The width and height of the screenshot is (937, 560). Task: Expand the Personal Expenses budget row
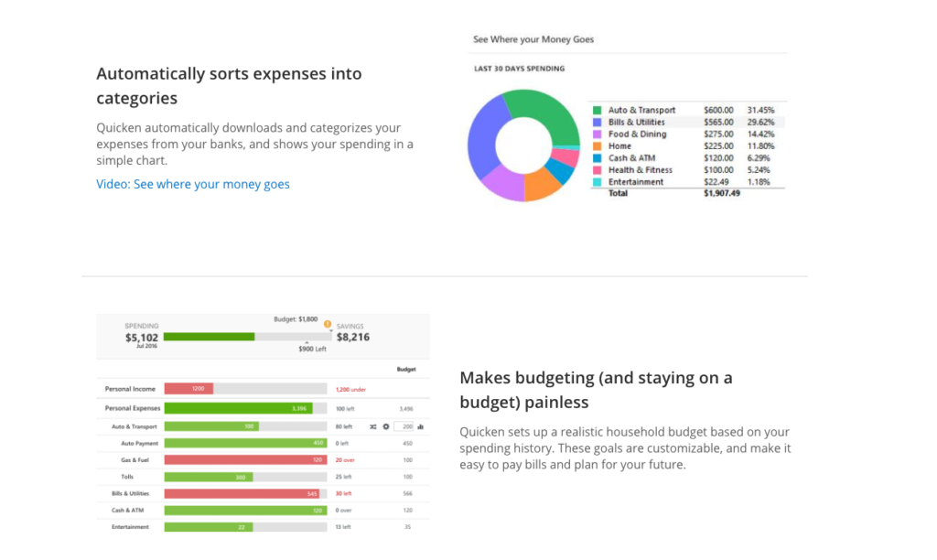click(132, 408)
